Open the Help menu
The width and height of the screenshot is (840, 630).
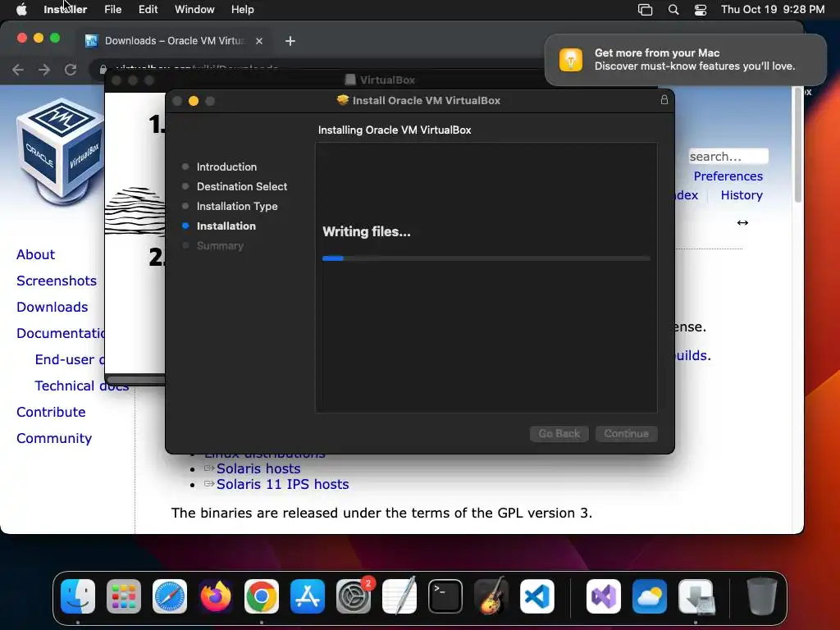[x=243, y=10]
